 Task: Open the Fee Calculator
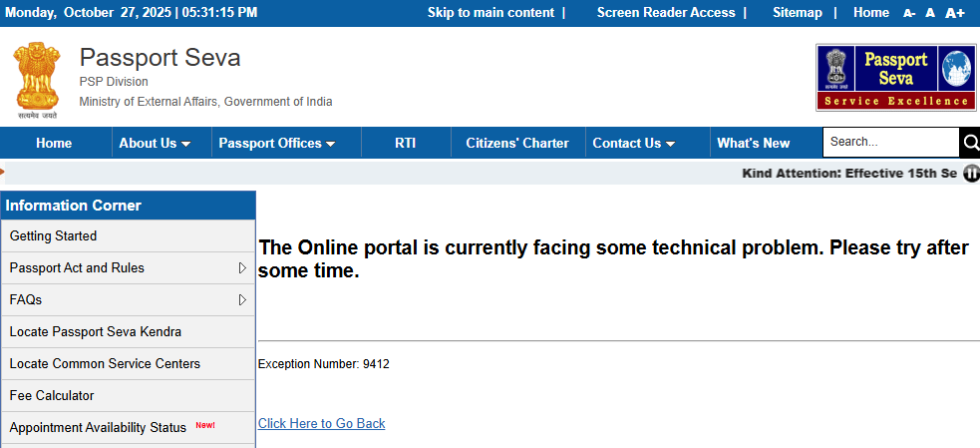129,395
